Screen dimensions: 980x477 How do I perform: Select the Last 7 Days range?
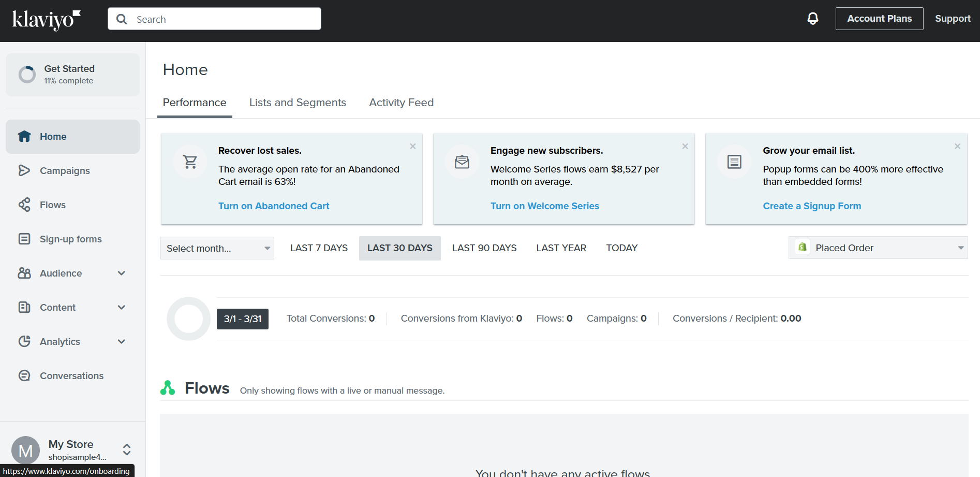pyautogui.click(x=319, y=248)
